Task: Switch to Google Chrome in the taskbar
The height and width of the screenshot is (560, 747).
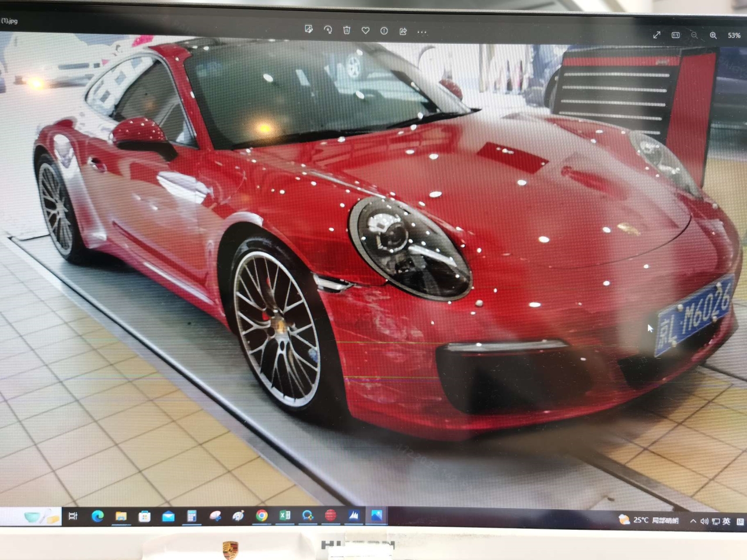Action: [x=261, y=516]
